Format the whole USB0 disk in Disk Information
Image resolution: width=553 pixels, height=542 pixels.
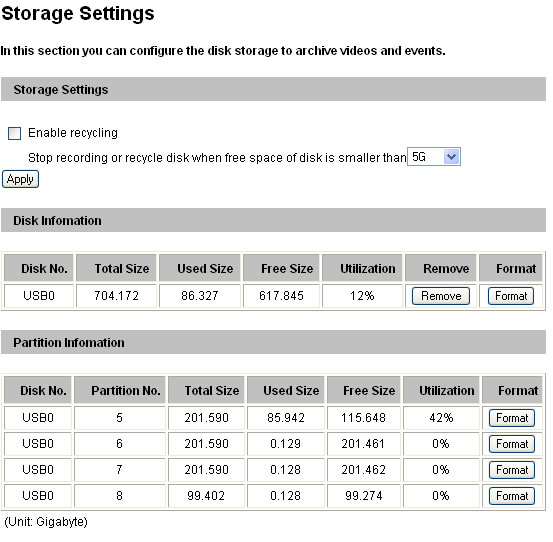511,296
